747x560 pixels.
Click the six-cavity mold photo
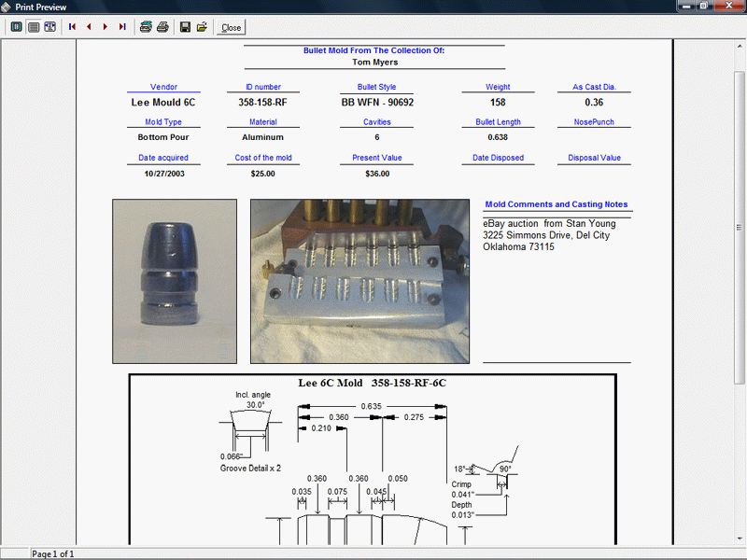[x=359, y=282]
